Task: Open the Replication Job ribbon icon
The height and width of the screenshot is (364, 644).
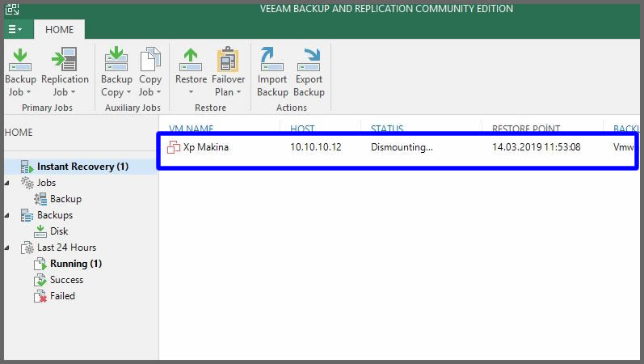Action: (x=65, y=59)
